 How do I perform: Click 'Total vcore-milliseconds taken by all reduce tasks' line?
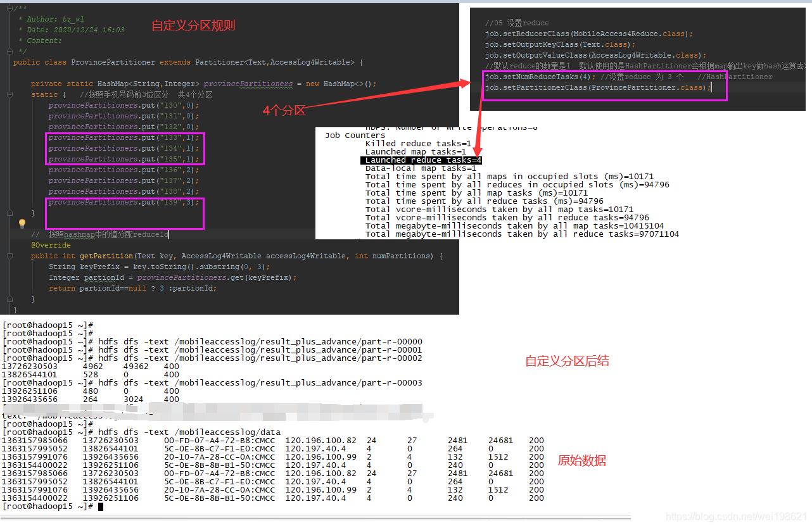507,218
